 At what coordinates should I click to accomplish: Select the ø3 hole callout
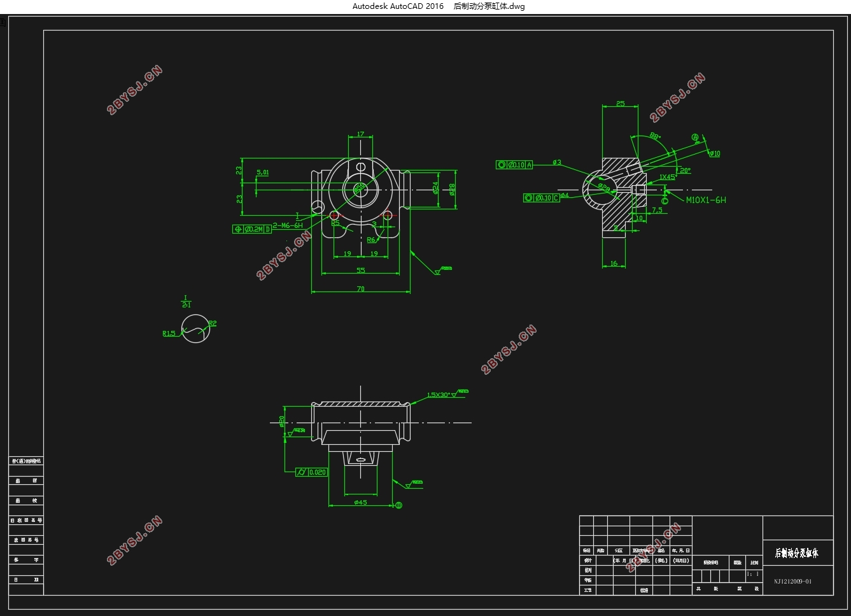tap(557, 162)
